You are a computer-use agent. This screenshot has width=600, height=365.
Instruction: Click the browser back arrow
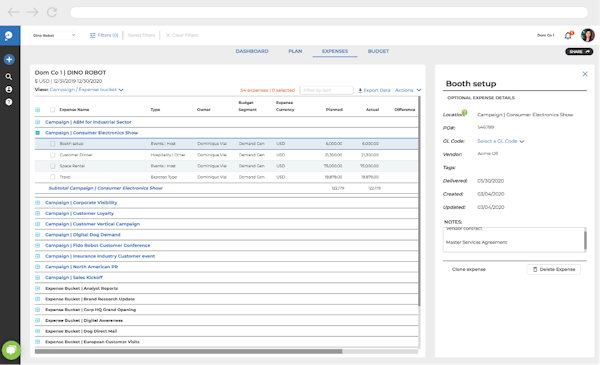pyautogui.click(x=13, y=12)
